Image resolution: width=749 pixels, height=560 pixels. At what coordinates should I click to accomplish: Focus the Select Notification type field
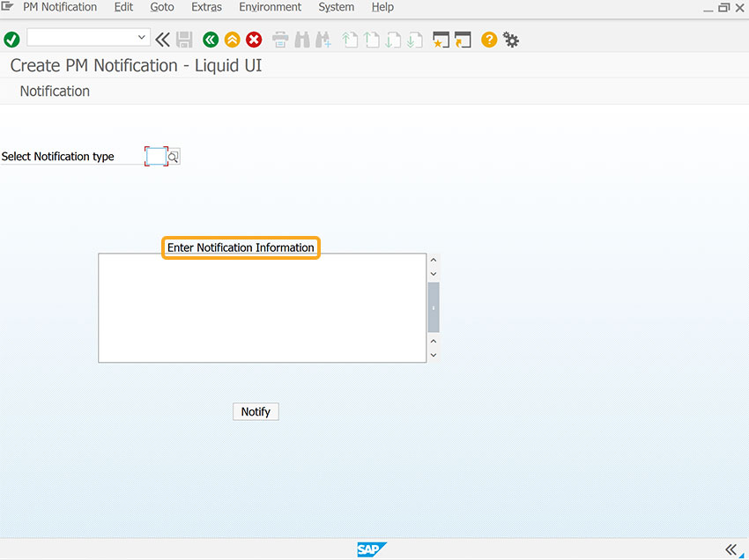point(156,156)
